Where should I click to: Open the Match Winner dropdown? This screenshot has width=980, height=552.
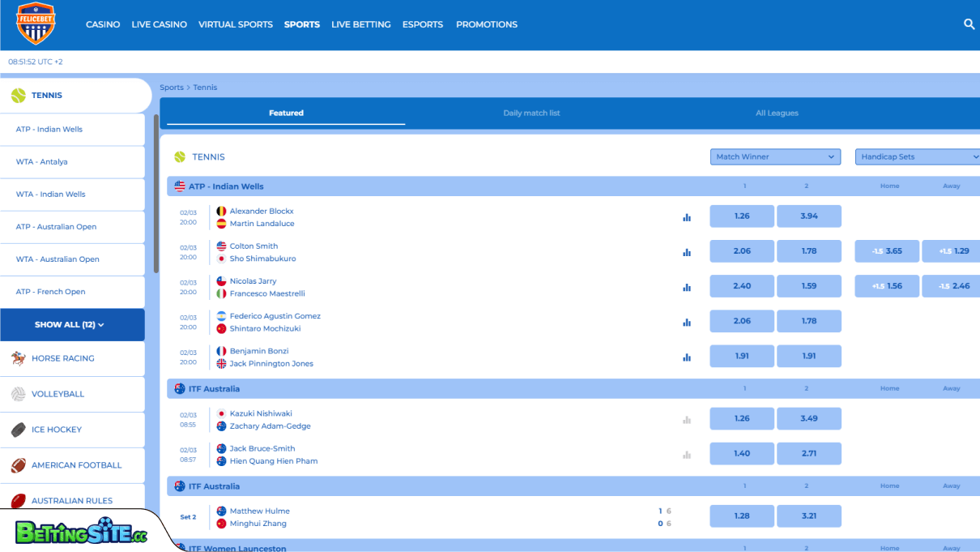774,156
